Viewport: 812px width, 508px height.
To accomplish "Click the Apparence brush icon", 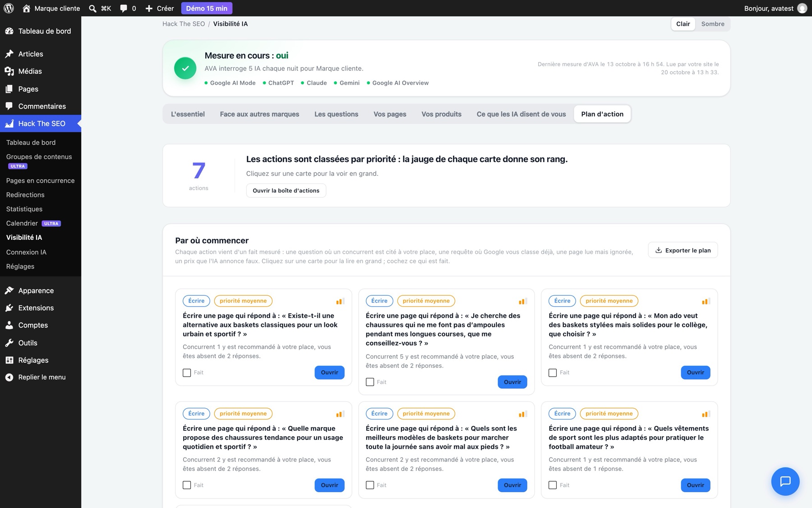I will click(x=9, y=290).
